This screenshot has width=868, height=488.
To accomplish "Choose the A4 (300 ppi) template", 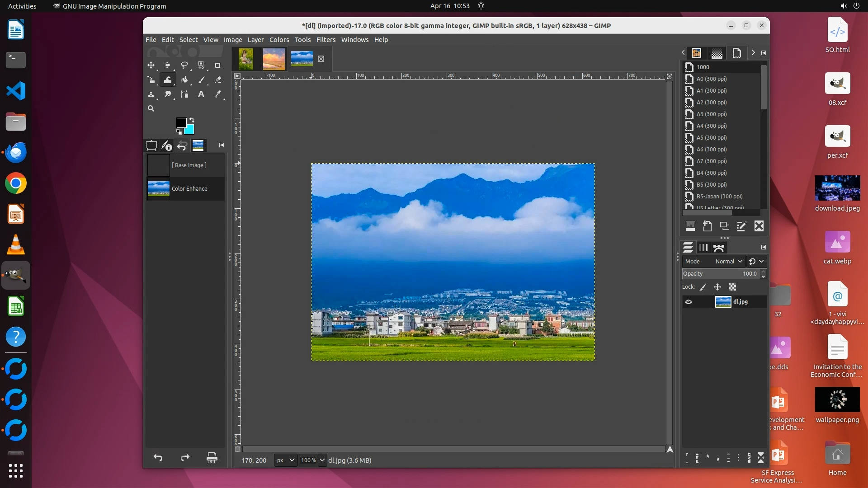I will click(x=711, y=126).
